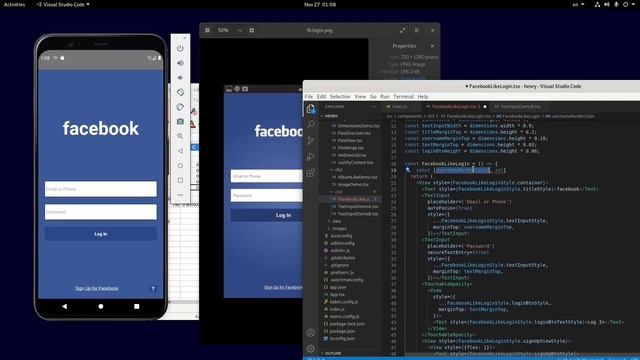Click the emulator volume down icon
Image resolution: width=640 pixels, height=360 pixels.
tap(180, 78)
